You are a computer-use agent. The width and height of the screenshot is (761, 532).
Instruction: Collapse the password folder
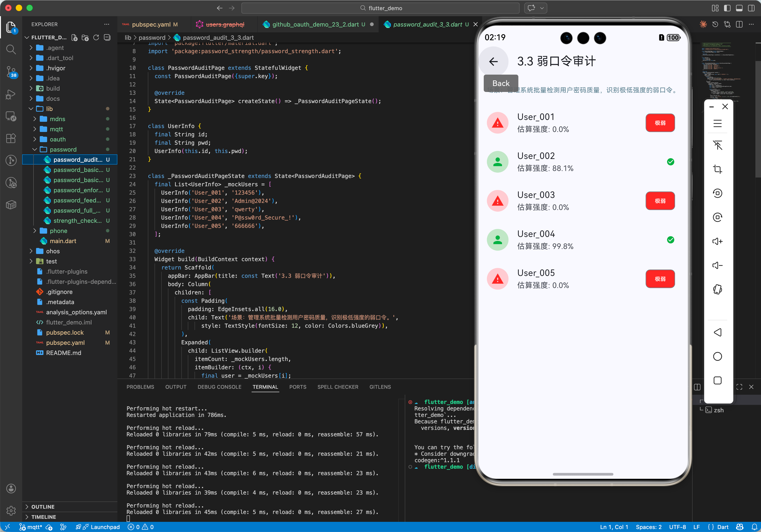pyautogui.click(x=63, y=150)
